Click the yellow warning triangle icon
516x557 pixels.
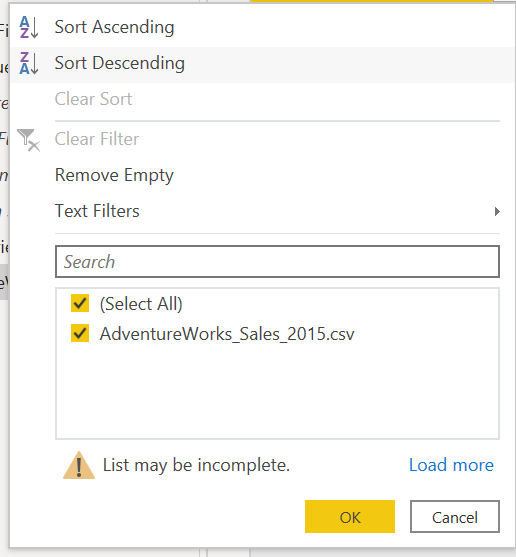tap(79, 465)
